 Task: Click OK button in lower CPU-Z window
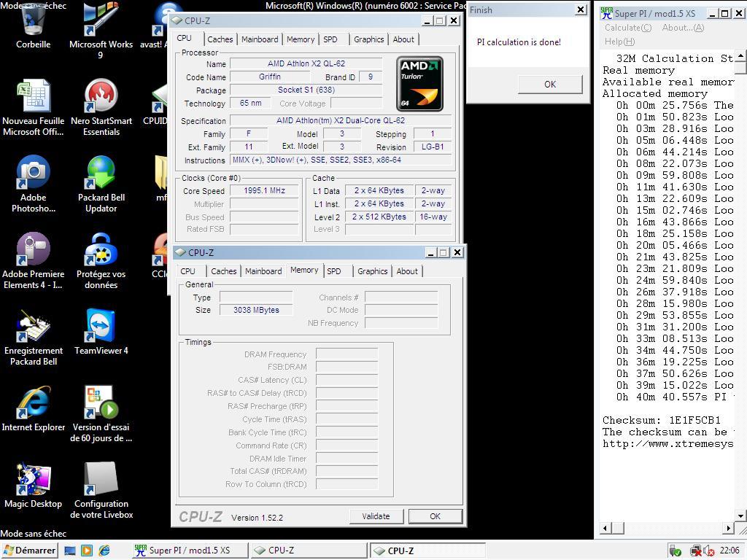[435, 516]
